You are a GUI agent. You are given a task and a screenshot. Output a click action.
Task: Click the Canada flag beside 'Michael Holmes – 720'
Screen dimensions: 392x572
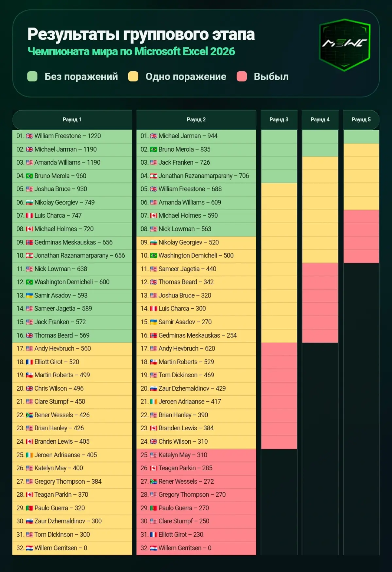[29, 229]
